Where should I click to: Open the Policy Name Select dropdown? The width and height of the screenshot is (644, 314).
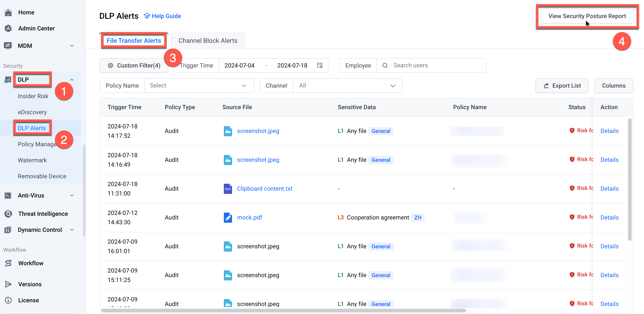199,86
